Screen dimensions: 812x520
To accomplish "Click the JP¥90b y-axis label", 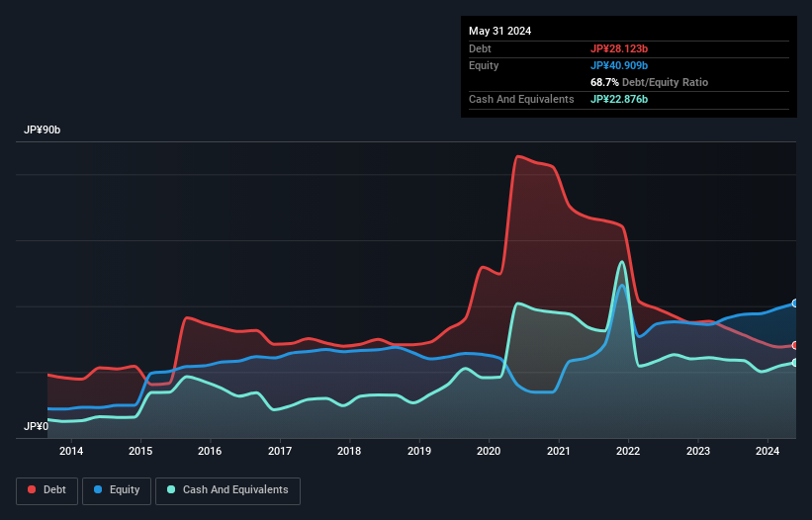I will tap(42, 130).
